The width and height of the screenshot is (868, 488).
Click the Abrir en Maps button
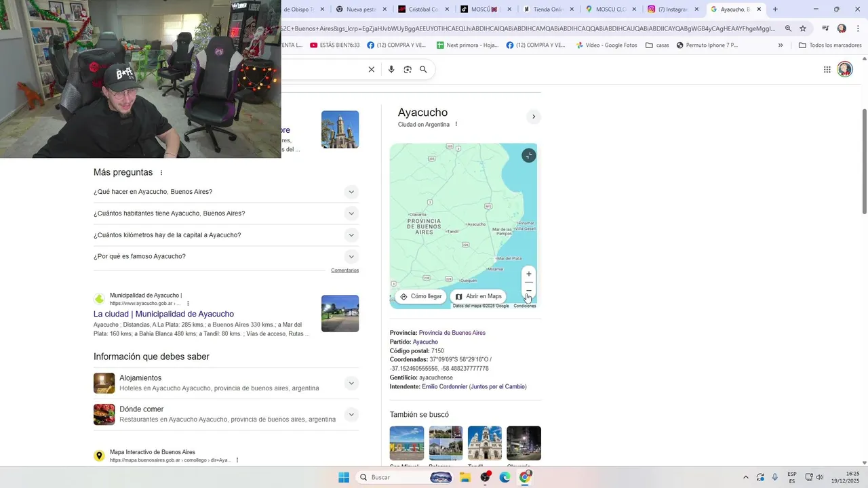[x=478, y=296]
